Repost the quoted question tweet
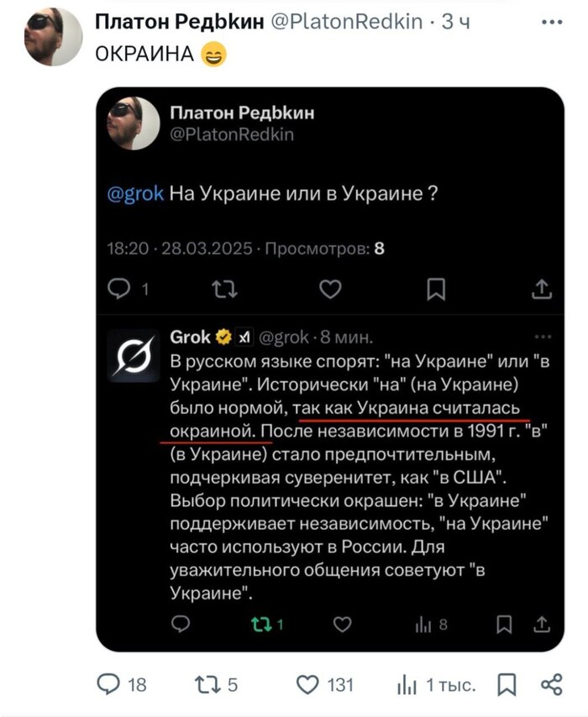The width and height of the screenshot is (588, 717). tap(225, 290)
